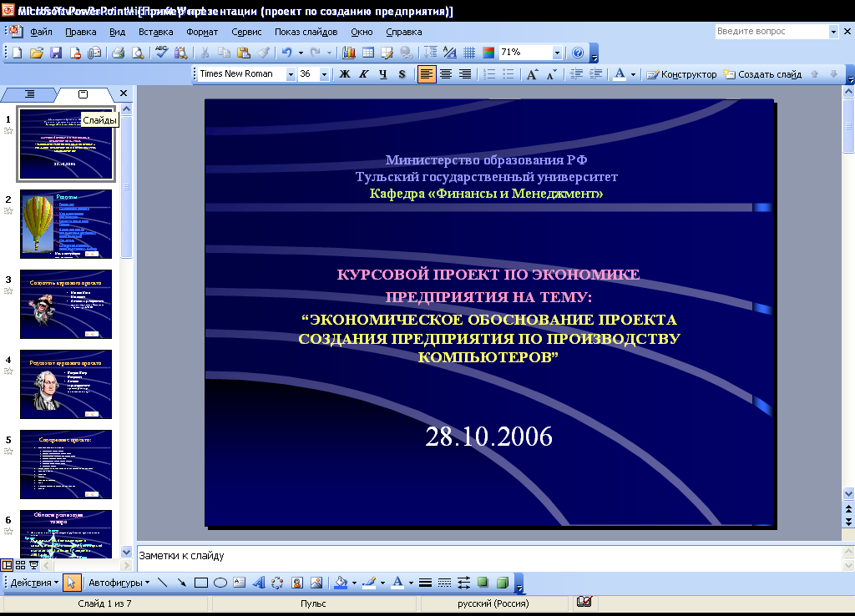855x616 pixels.
Task: Open the 71% zoom dropdown
Action: click(x=557, y=53)
